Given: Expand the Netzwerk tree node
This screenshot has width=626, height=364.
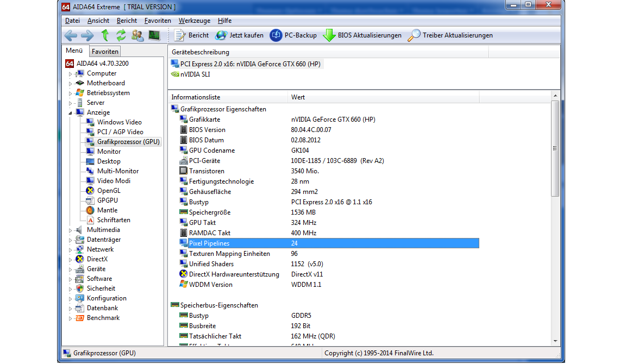Looking at the screenshot, I should click(x=70, y=250).
